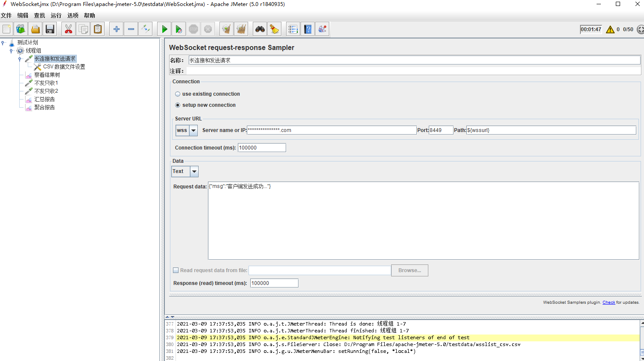This screenshot has height=361, width=644.
Task: Open the 运行 menu
Action: (56, 15)
